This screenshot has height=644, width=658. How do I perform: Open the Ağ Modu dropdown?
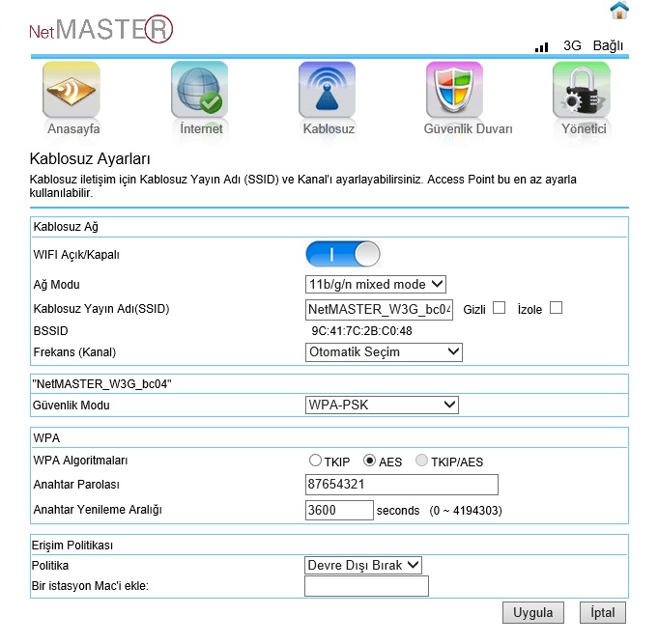[376, 284]
